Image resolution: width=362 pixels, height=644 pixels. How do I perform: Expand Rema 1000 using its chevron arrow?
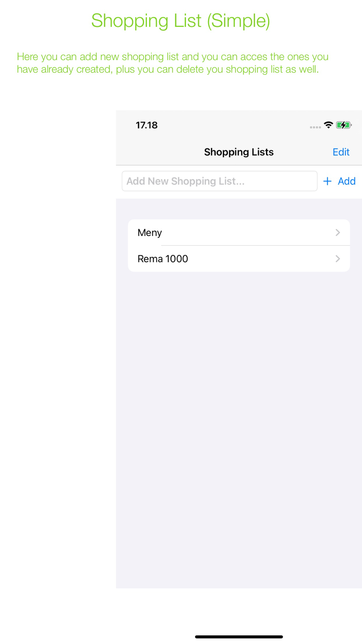[338, 259]
